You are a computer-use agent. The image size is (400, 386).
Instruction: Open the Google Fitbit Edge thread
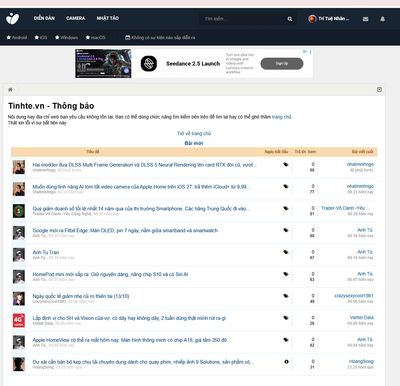[x=125, y=230]
